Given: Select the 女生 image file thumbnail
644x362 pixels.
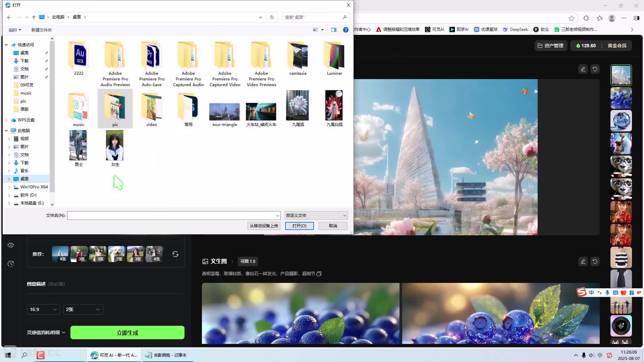Looking at the screenshot, I should tap(115, 145).
